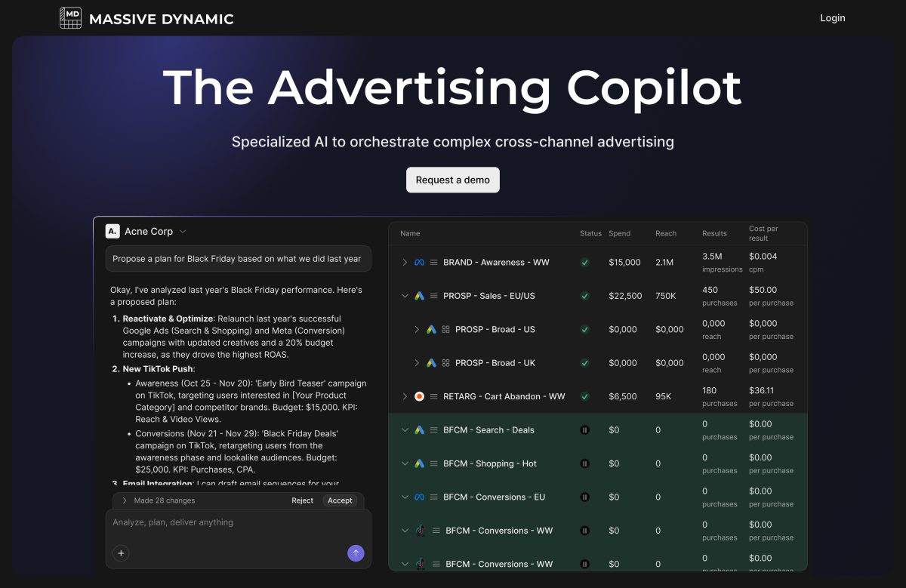Click Login in the top navigation
Screen dimensions: 906x588
coord(832,18)
